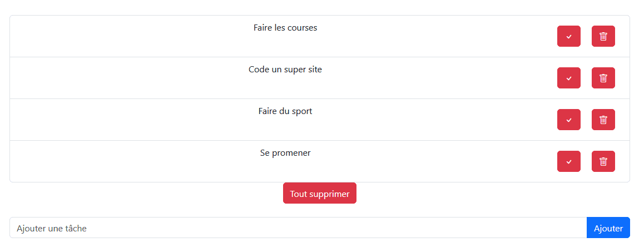This screenshot has width=644, height=252.
Task: Select the list row for 'Code un super site'
Action: [320, 78]
